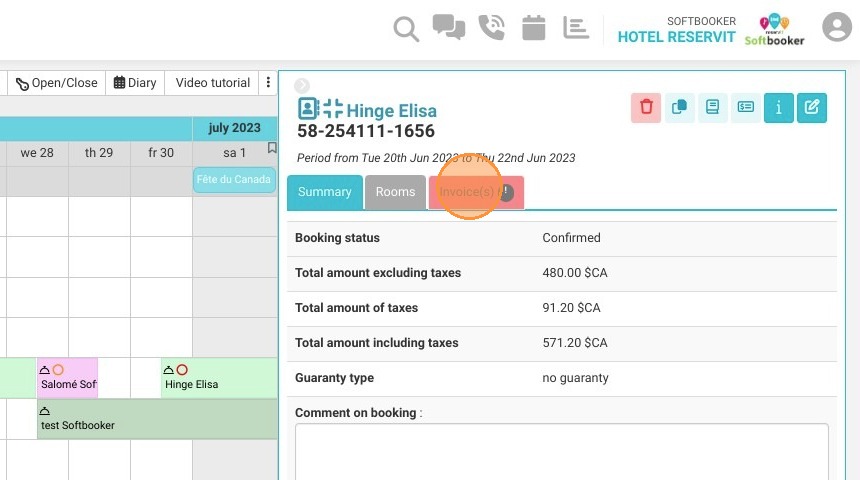Click the Open/Close button
Screen dimensions: 860x480
click(x=56, y=83)
